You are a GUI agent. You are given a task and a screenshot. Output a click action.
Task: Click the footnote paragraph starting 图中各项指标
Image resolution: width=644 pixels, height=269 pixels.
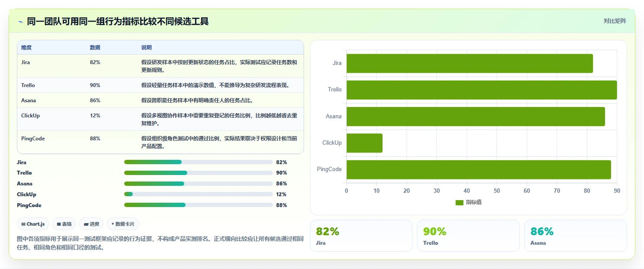coord(160,243)
